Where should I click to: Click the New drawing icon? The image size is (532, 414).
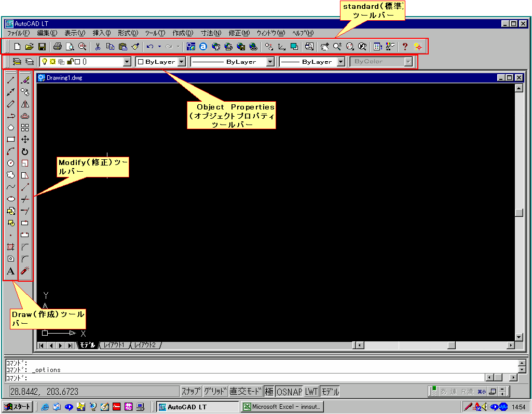coord(17,47)
